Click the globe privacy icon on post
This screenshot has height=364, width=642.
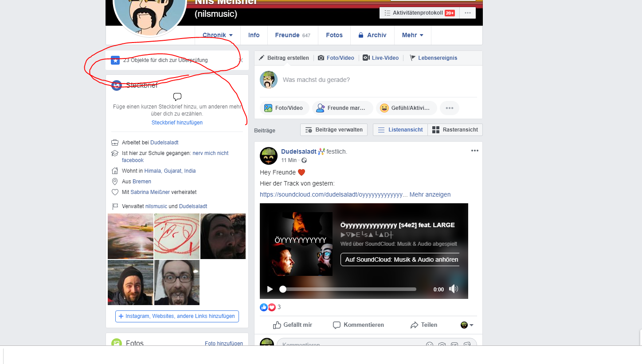pos(304,160)
